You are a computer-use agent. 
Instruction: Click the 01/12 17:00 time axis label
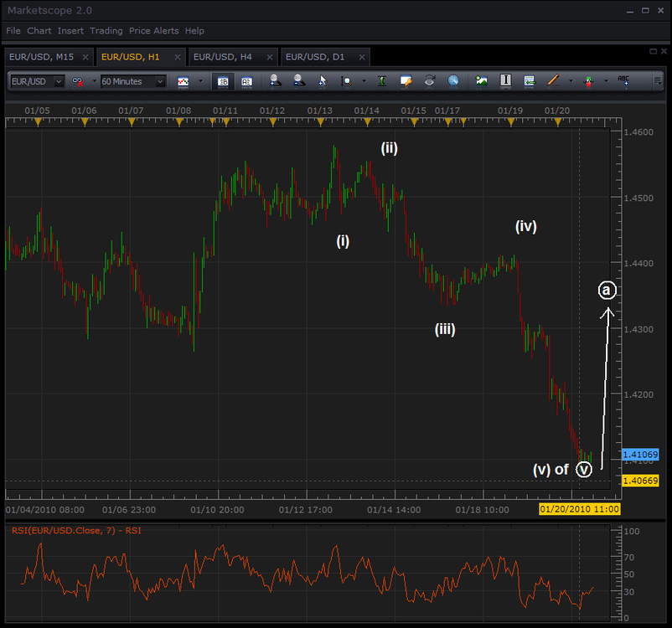tap(306, 510)
